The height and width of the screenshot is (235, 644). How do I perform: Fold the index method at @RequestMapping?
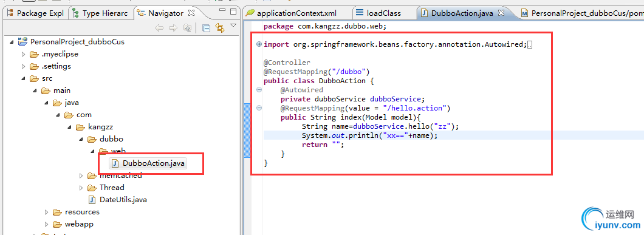(259, 108)
